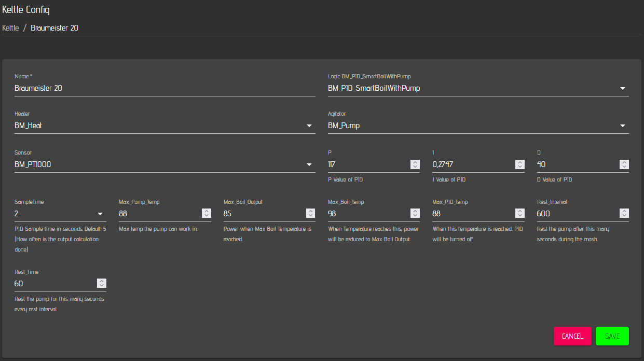Expand the Heater dropdown
The height and width of the screenshot is (361, 644).
point(309,126)
